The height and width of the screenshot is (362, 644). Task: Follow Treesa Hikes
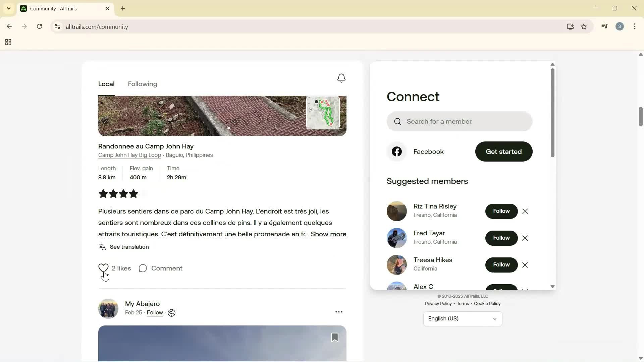(x=501, y=265)
